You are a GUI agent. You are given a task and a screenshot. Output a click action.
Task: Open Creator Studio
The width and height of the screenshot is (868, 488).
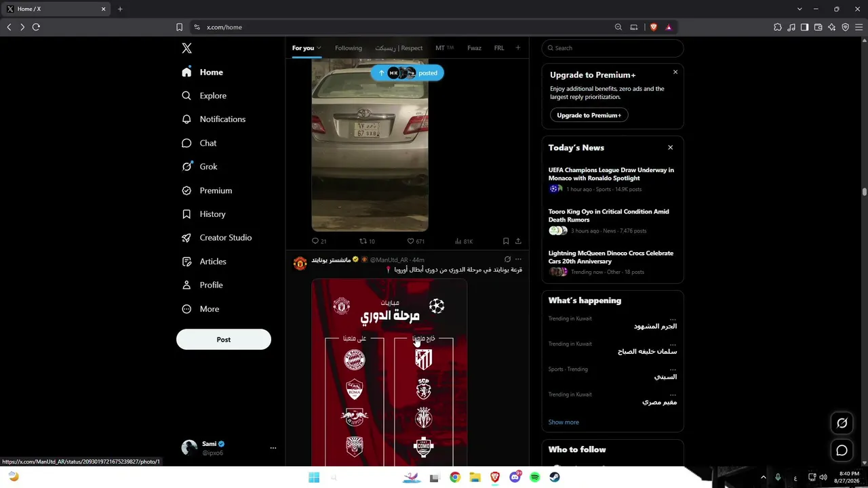[x=216, y=238]
